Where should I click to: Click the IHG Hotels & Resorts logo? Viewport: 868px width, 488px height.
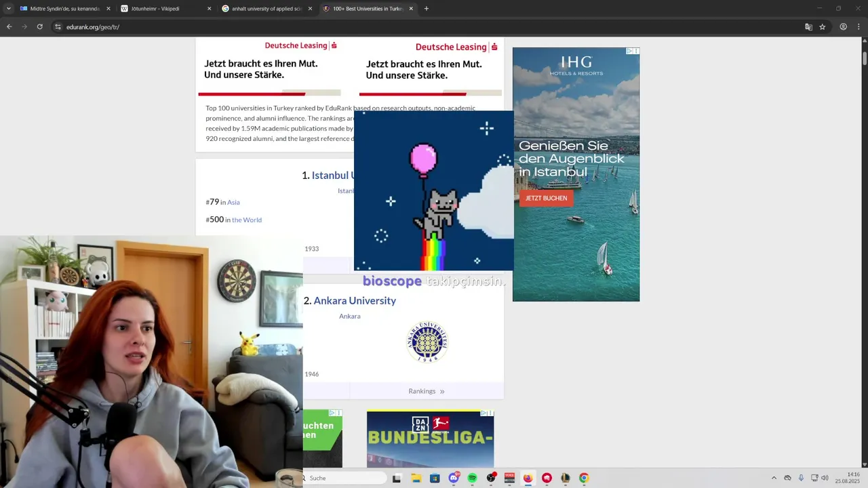[576, 66]
